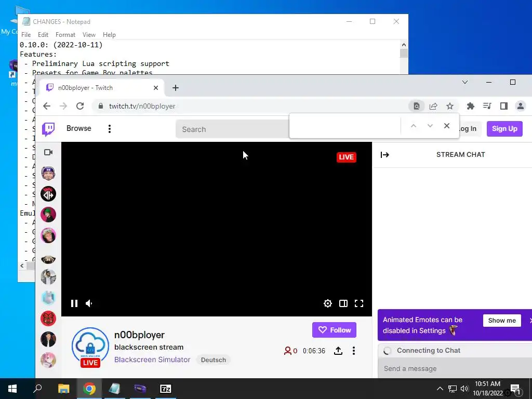Share this page from the Chrome toolbar
Image resolution: width=532 pixels, height=399 pixels.
coord(433,106)
